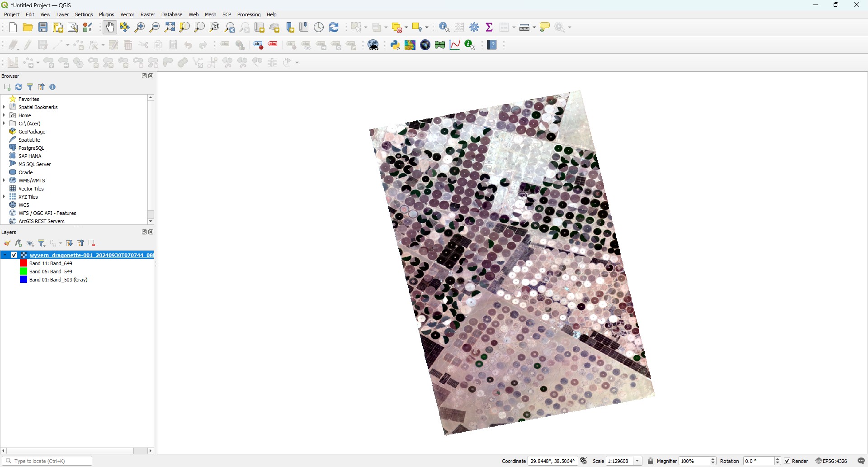868x467 pixels.
Task: Click the Identify Features tool
Action: tap(445, 28)
